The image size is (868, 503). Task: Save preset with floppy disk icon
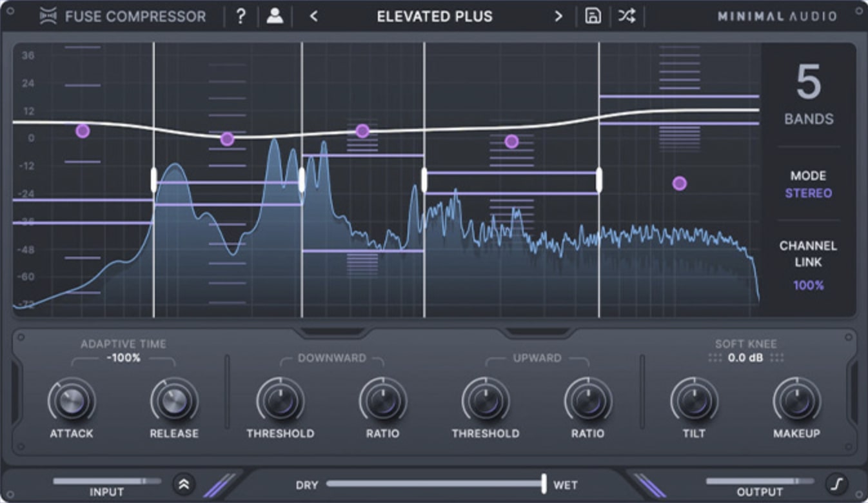(x=593, y=17)
